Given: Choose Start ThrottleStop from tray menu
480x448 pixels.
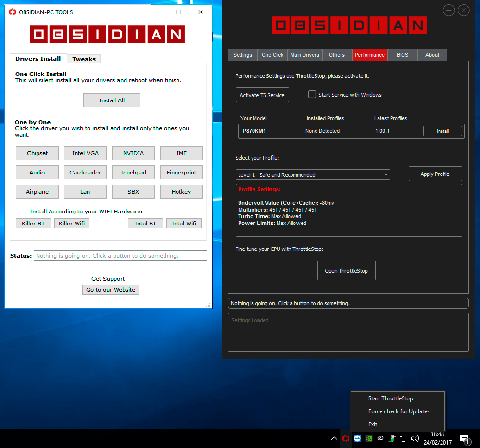Looking at the screenshot, I should coord(391,398).
